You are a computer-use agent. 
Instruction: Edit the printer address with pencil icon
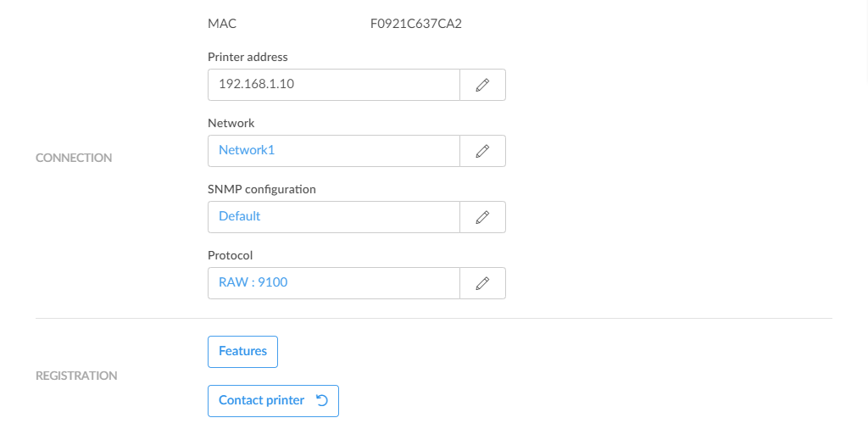click(x=482, y=85)
